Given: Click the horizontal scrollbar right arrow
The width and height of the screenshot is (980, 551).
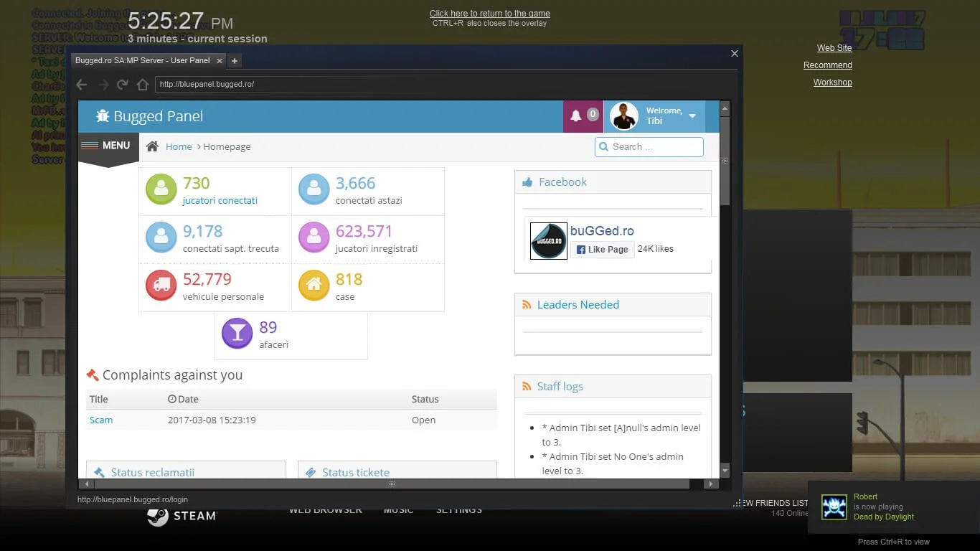Looking at the screenshot, I should pyautogui.click(x=710, y=484).
